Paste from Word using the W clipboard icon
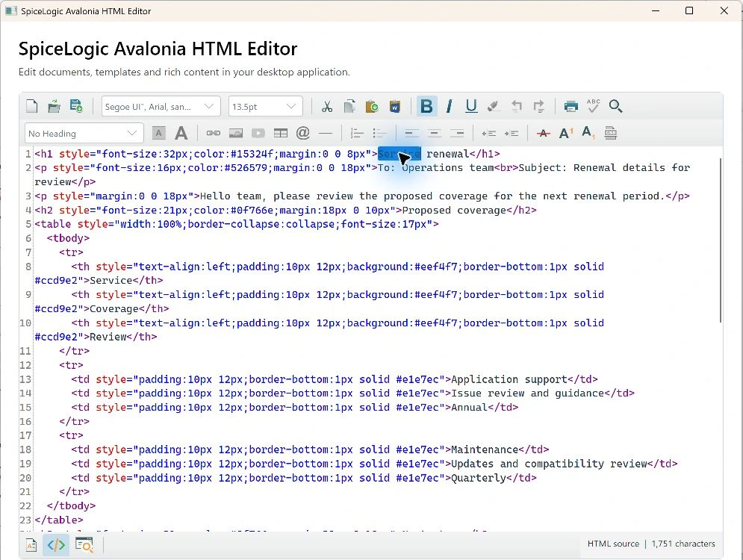743x560 pixels. pos(395,106)
